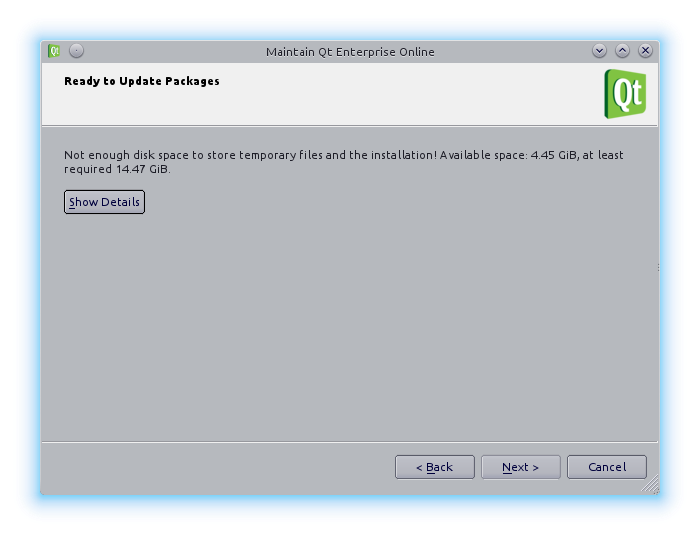Screen dimensions: 700x535
Task: Click the large green Qt logo
Action: [625, 94]
